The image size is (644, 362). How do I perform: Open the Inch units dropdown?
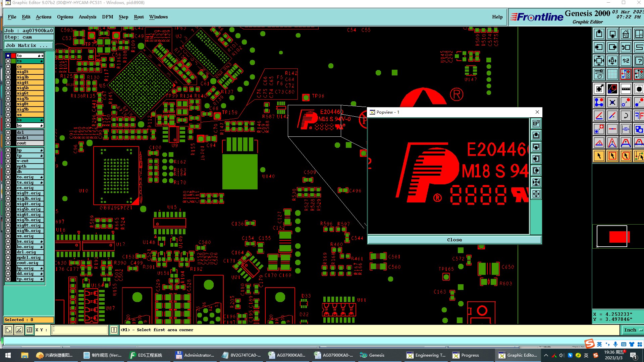coord(632,330)
